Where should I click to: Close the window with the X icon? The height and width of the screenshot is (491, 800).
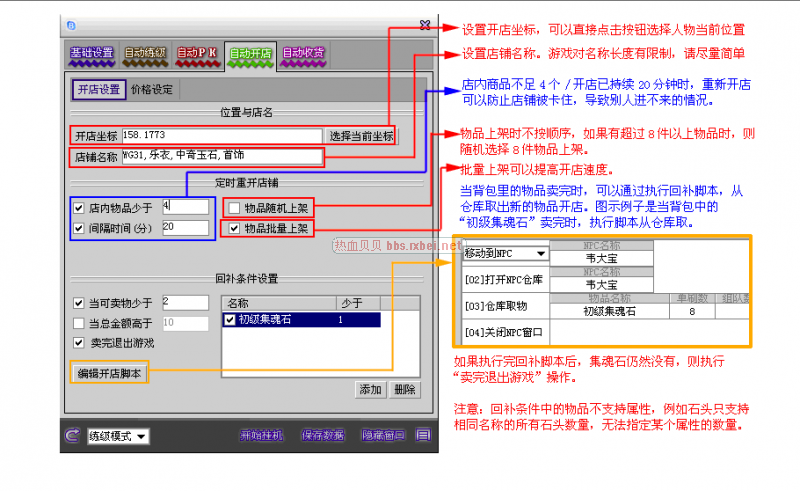click(427, 26)
